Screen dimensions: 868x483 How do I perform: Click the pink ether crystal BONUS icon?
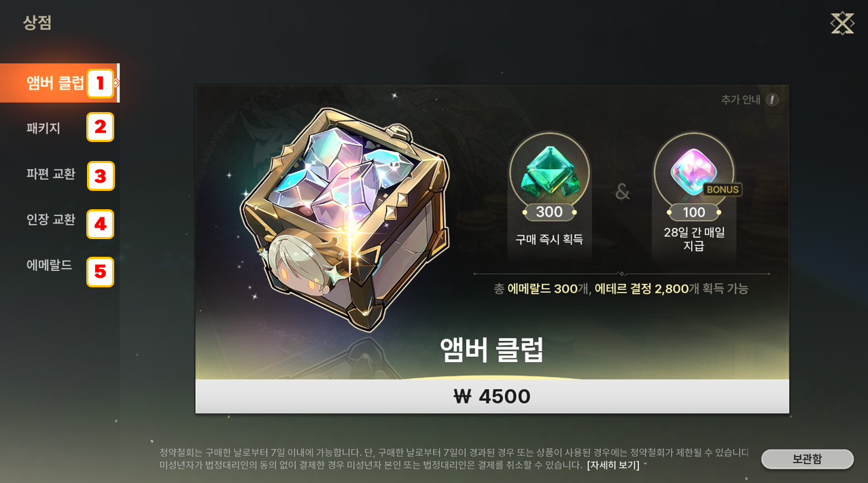point(694,172)
